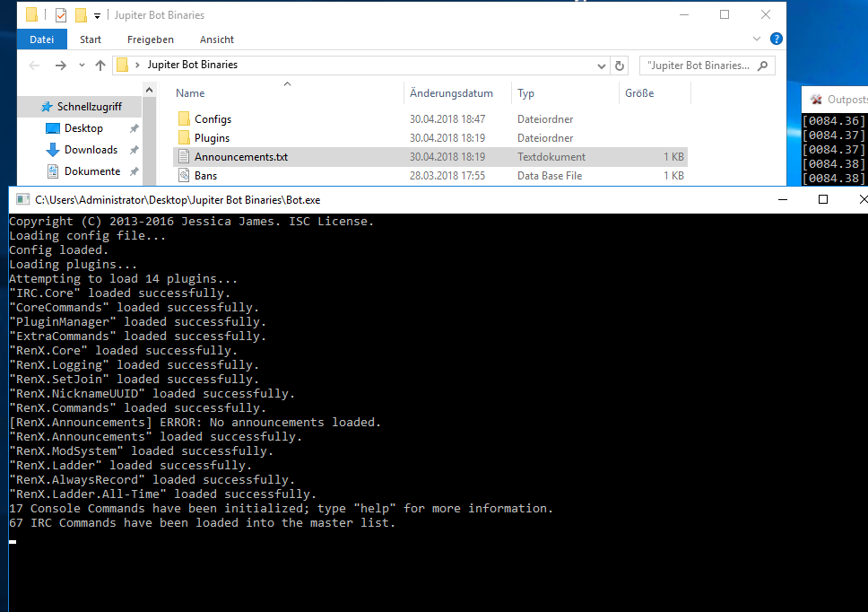The width and height of the screenshot is (868, 612).
Task: Select Schnellzugriff in the navigation pane
Action: pos(80,107)
